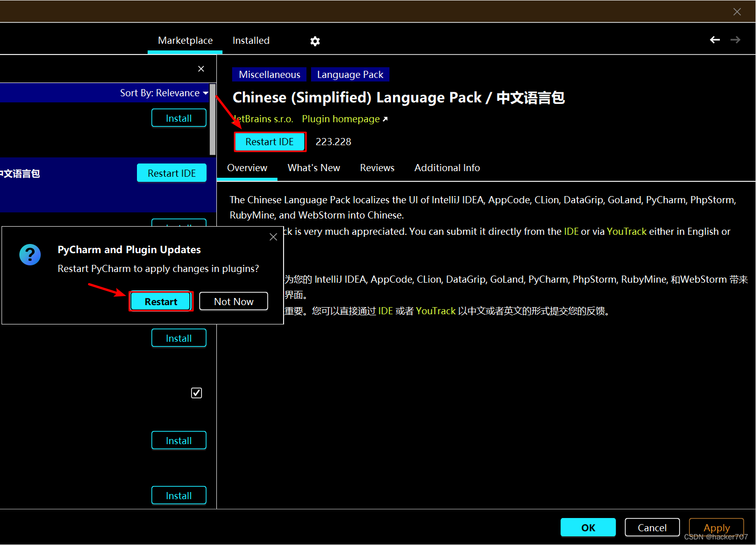Go back with the left arrow
The image size is (756, 545).
(x=715, y=40)
